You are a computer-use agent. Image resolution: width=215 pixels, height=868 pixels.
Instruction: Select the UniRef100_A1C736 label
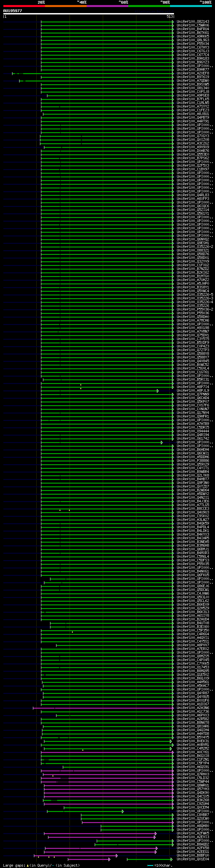click(x=193, y=712)
